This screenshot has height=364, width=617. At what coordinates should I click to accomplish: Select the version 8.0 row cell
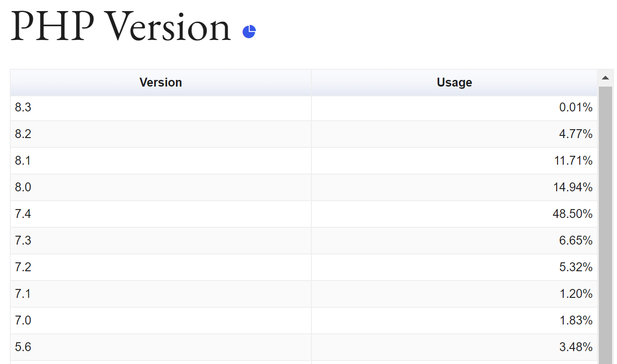[x=23, y=187]
